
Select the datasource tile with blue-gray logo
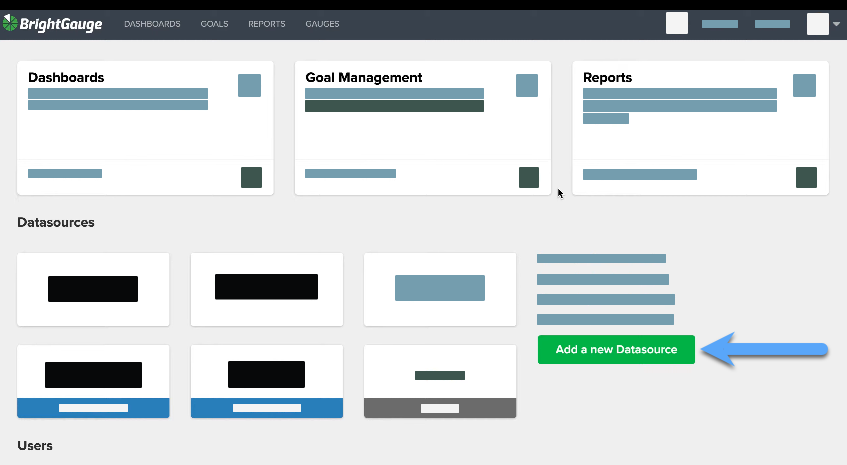(440, 288)
